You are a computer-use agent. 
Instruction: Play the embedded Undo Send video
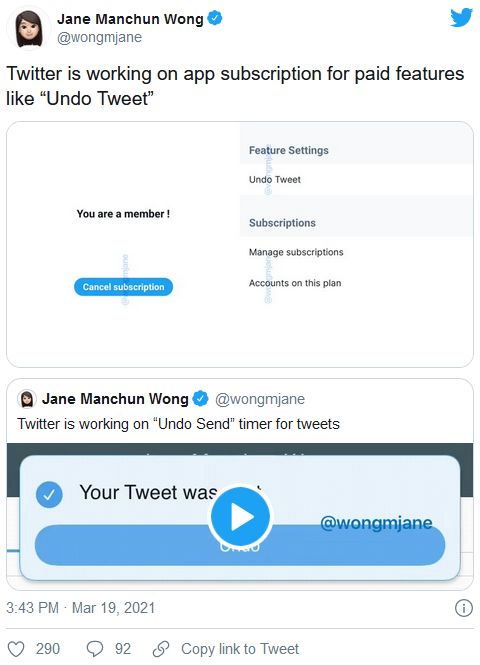pos(240,516)
